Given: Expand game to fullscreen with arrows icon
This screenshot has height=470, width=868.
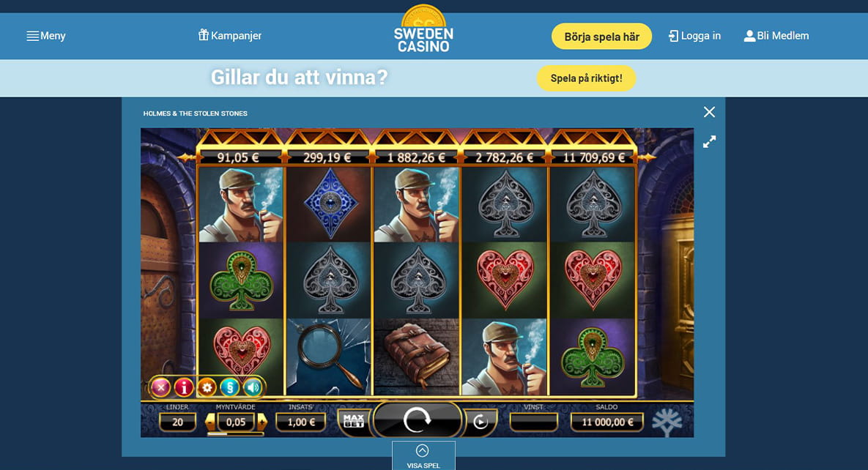Looking at the screenshot, I should pyautogui.click(x=709, y=142).
